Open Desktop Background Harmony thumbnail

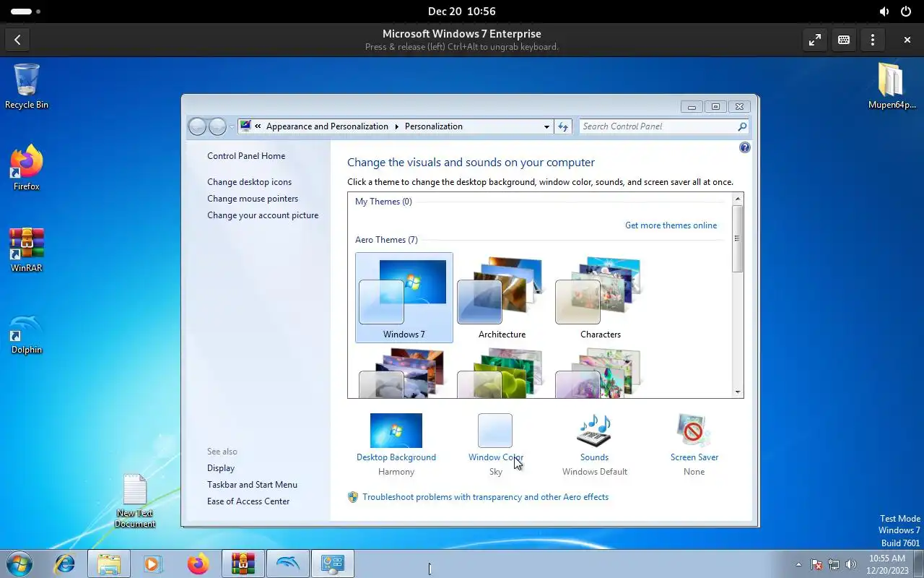(396, 431)
